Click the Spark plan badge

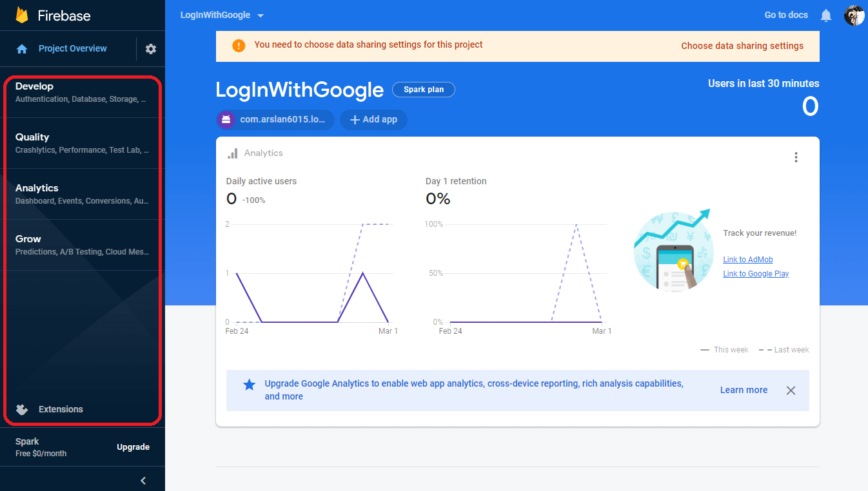[x=424, y=90]
